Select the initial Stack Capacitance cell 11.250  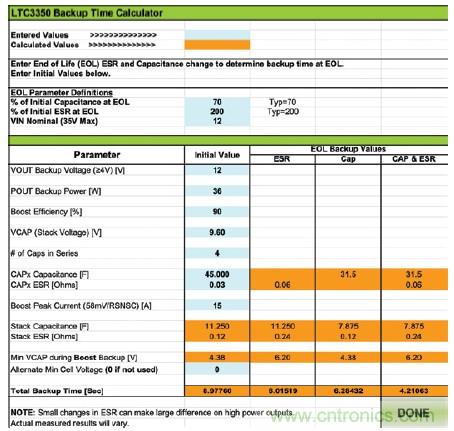(x=217, y=326)
